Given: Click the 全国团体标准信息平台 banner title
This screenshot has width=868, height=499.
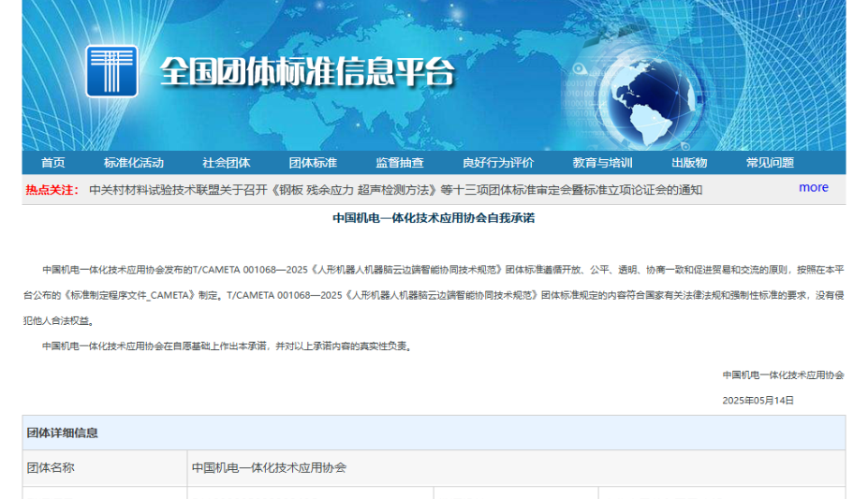Looking at the screenshot, I should [308, 71].
